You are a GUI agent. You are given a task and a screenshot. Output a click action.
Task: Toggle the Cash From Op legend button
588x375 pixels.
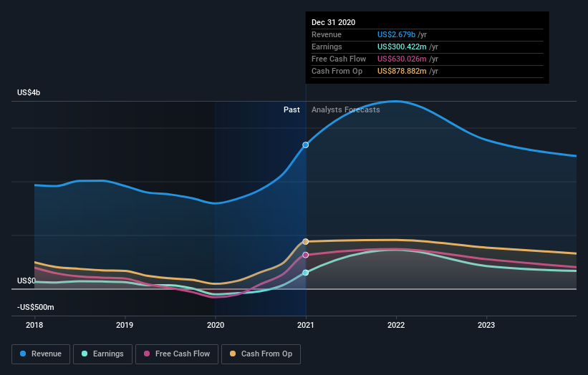[x=261, y=354]
